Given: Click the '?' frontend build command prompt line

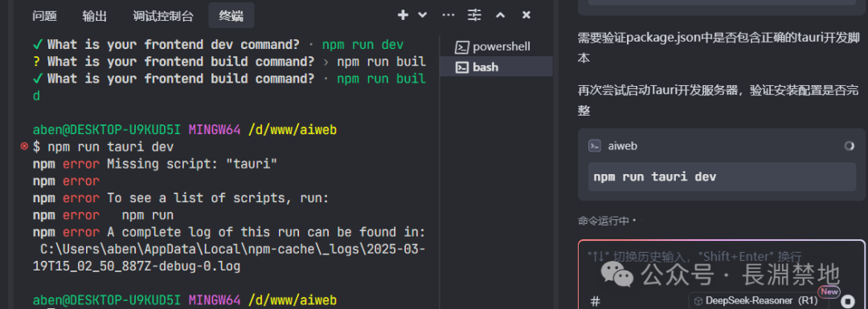Looking at the screenshot, I should pos(229,62).
